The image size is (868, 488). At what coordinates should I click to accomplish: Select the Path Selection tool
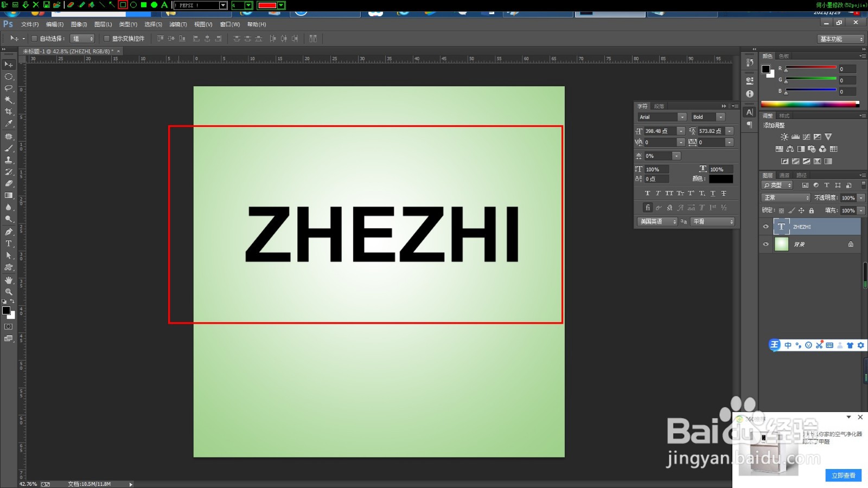[9, 256]
